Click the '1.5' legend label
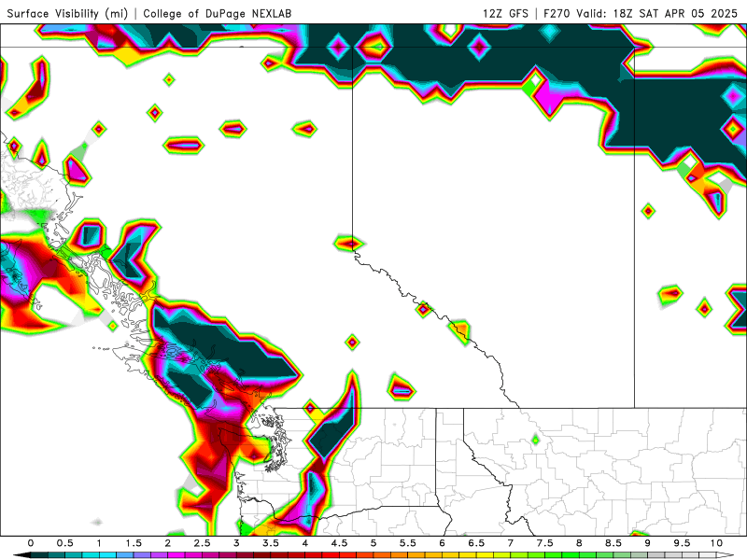Viewport: 747px width, 560px height. coord(134,543)
